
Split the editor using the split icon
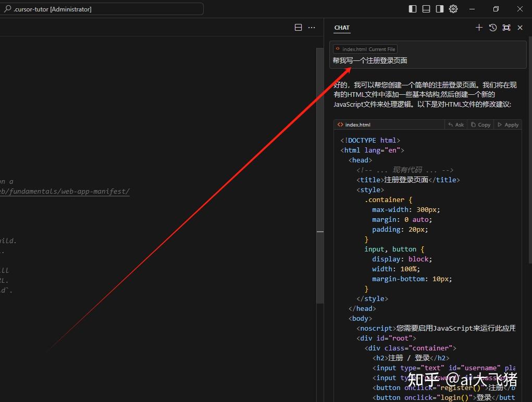click(298, 27)
